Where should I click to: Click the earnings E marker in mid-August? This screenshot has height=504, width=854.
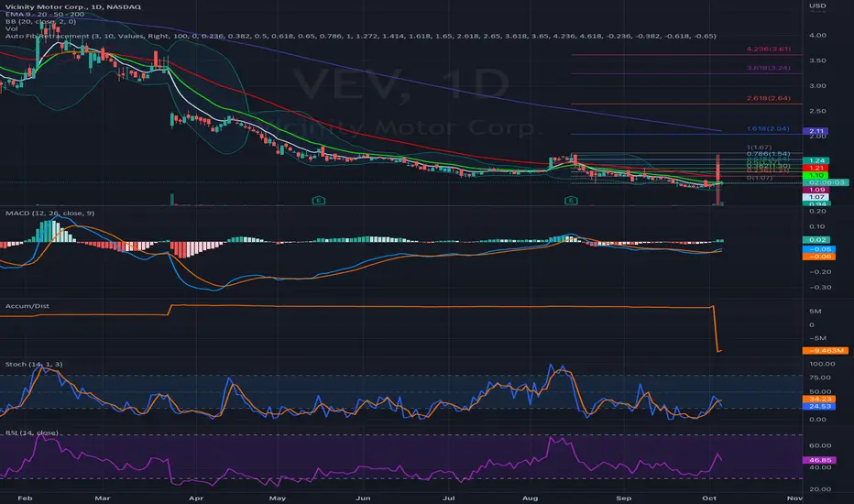[571, 201]
